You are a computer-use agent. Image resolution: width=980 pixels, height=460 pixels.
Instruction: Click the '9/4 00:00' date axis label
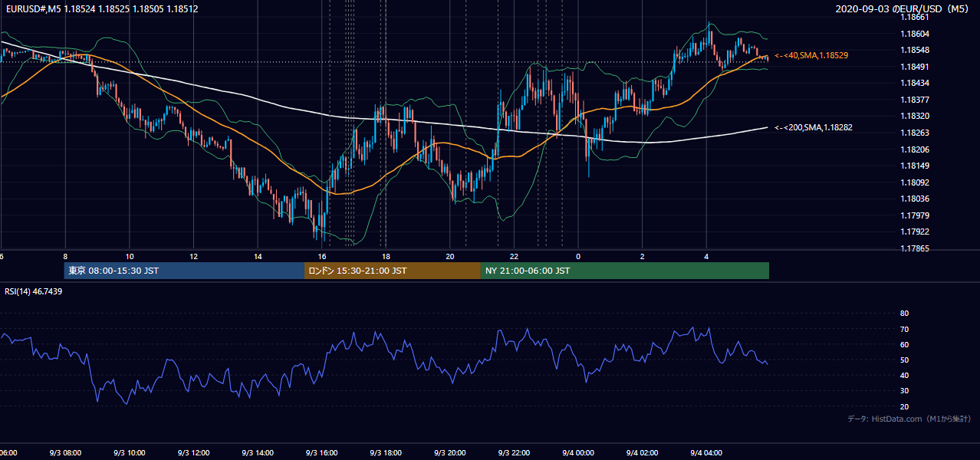578,453
